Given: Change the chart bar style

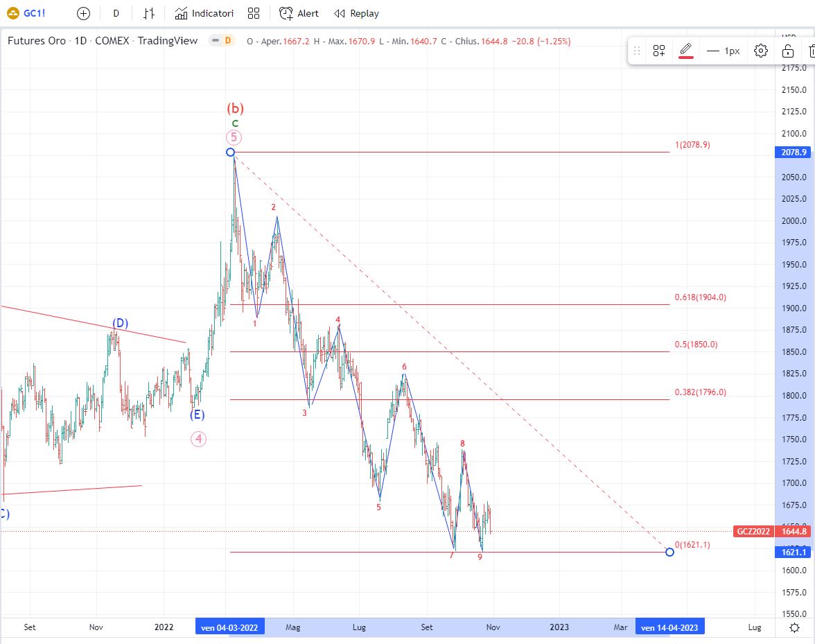Looking at the screenshot, I should pos(149,13).
